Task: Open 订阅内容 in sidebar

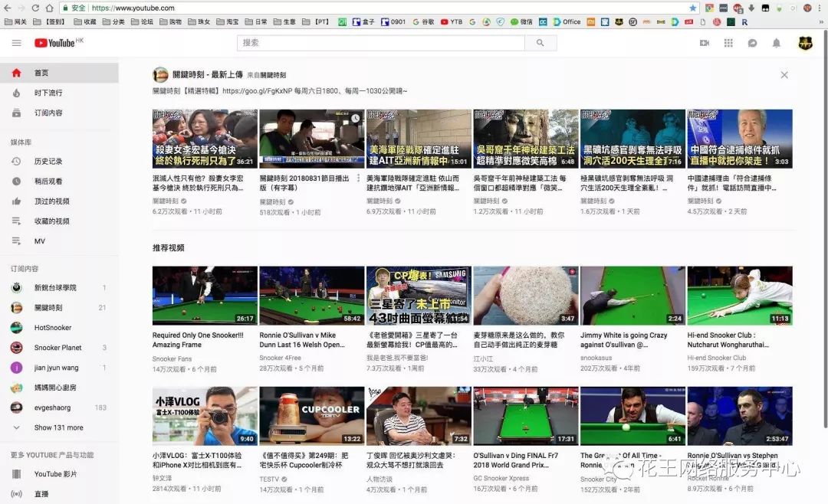Action: point(59,113)
